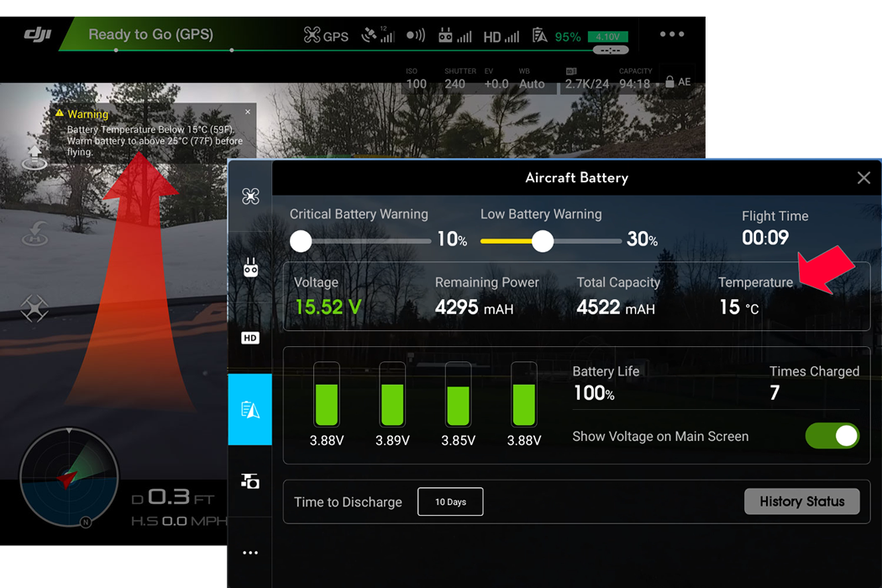The height and width of the screenshot is (588, 882).
Task: Tap the Ready to Go (GPS) status bar
Action: coord(150,34)
